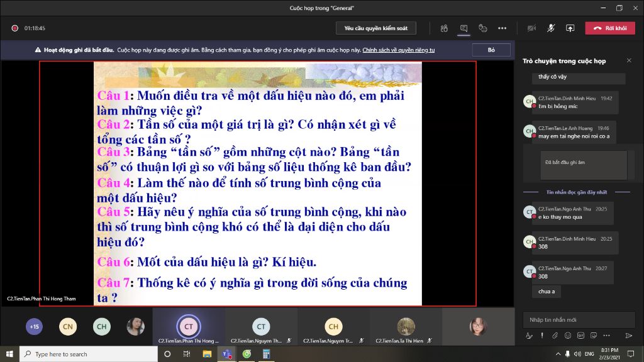Set delivery options with exclamation icon

542,336
